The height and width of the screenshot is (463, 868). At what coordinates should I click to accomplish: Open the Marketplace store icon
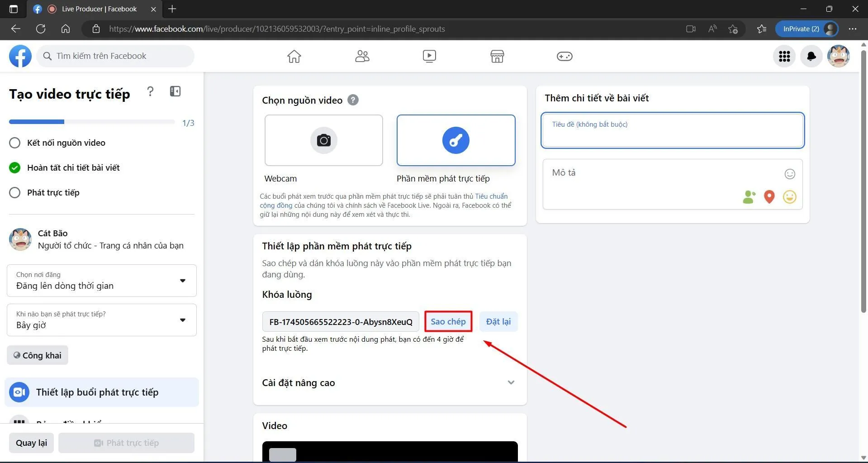(x=497, y=56)
